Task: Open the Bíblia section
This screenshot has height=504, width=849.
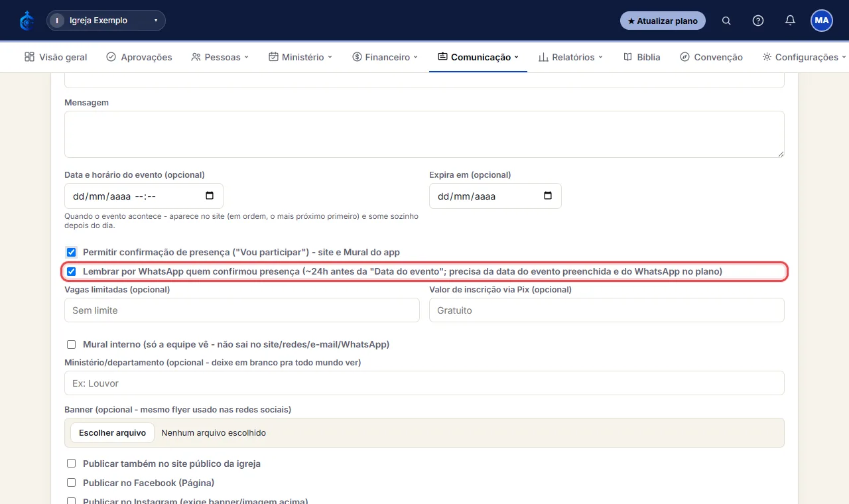Action: (x=642, y=57)
